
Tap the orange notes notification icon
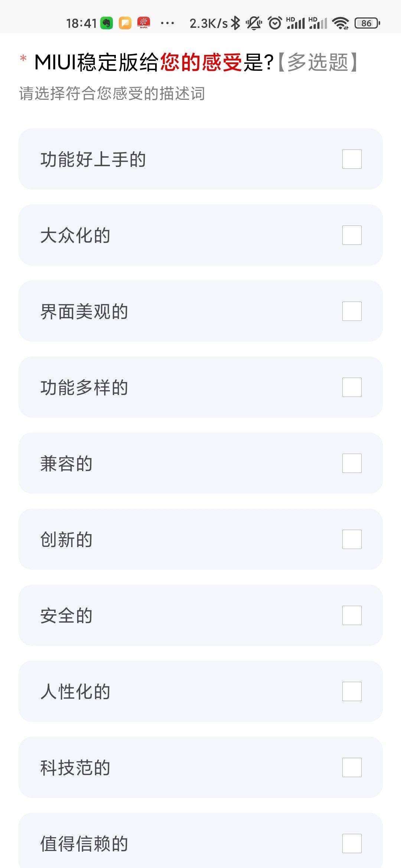125,23
